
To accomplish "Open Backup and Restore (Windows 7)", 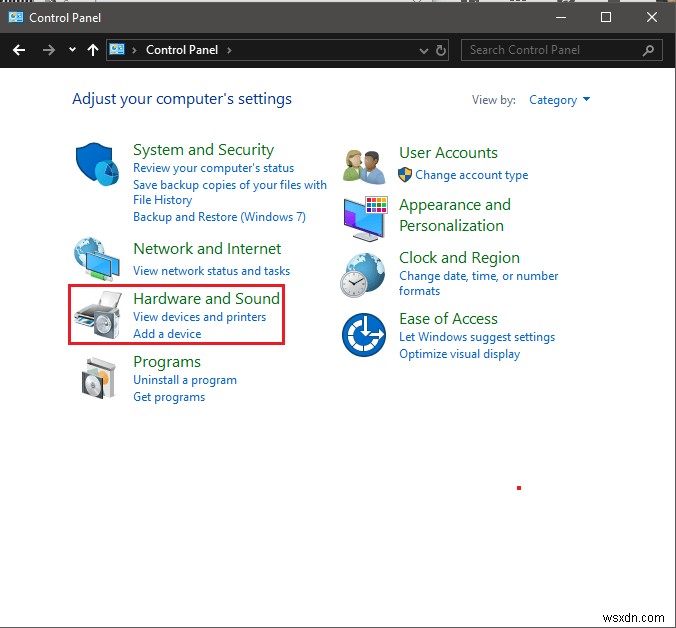I will 219,216.
